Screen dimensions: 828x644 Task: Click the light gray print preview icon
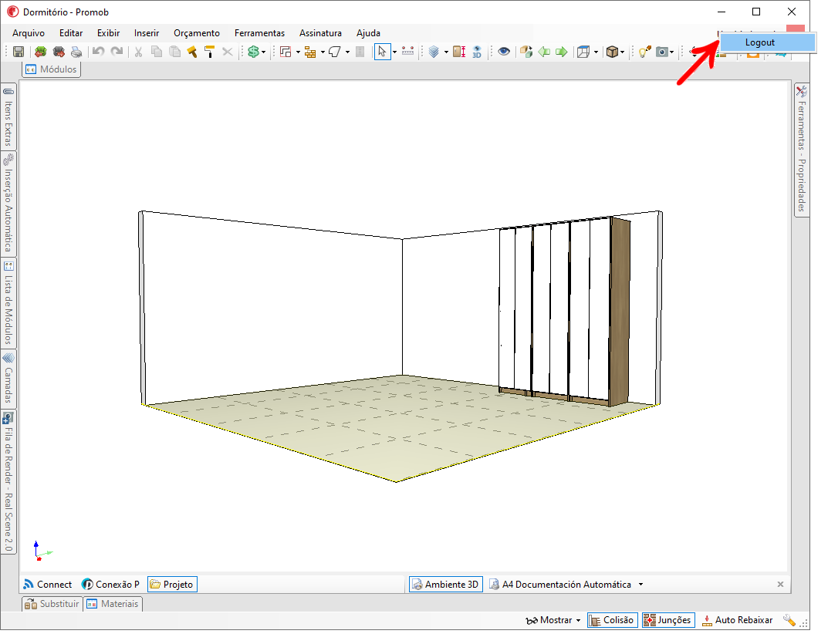tap(76, 52)
